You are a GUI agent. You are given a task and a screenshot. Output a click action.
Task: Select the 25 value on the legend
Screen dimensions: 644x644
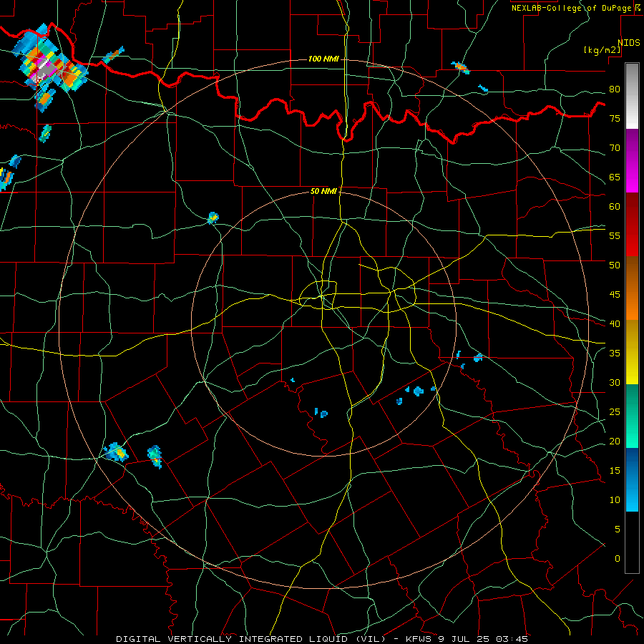tap(615, 412)
